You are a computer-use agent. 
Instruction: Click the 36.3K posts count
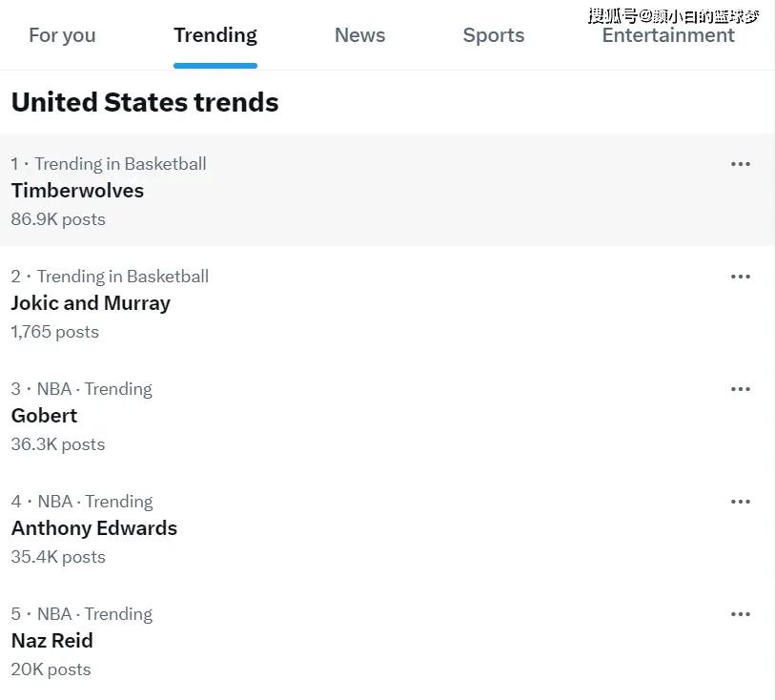click(x=58, y=444)
